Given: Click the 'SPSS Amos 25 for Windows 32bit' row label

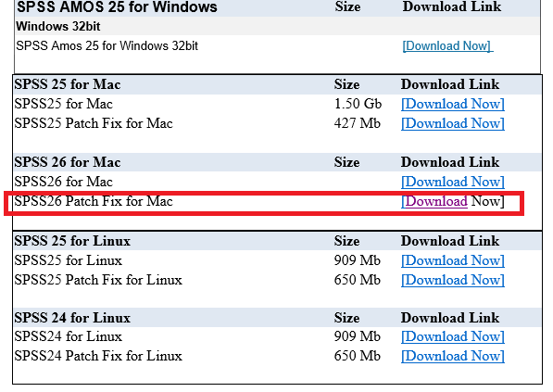Looking at the screenshot, I should (107, 45).
